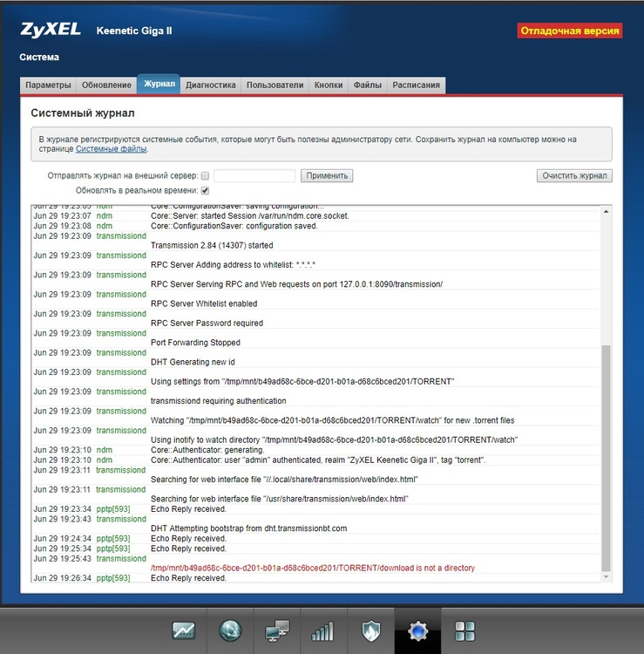Switch to the Обновление tab
The height and width of the screenshot is (654, 644).
click(106, 85)
